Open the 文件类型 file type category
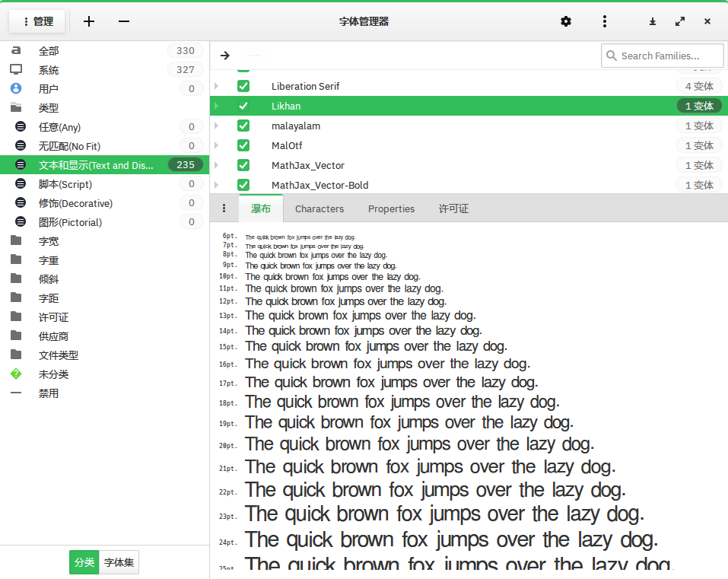Screen dimensions: 728x579 click(104, 355)
